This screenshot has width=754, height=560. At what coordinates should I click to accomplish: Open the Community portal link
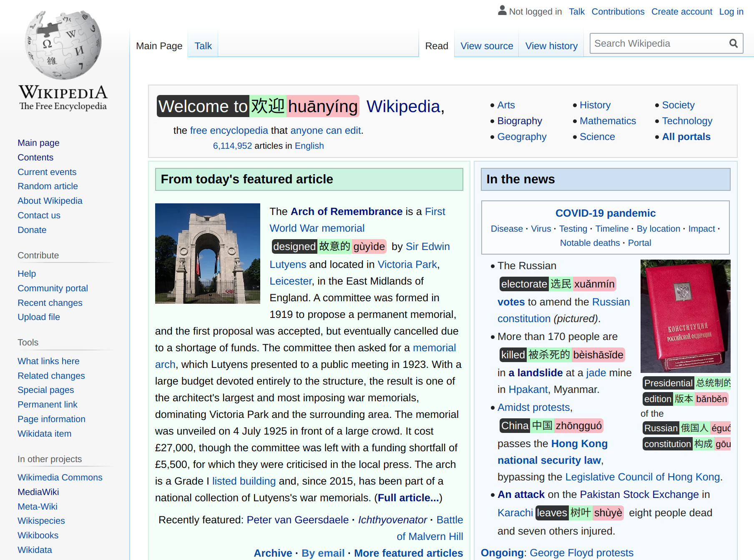[53, 288]
